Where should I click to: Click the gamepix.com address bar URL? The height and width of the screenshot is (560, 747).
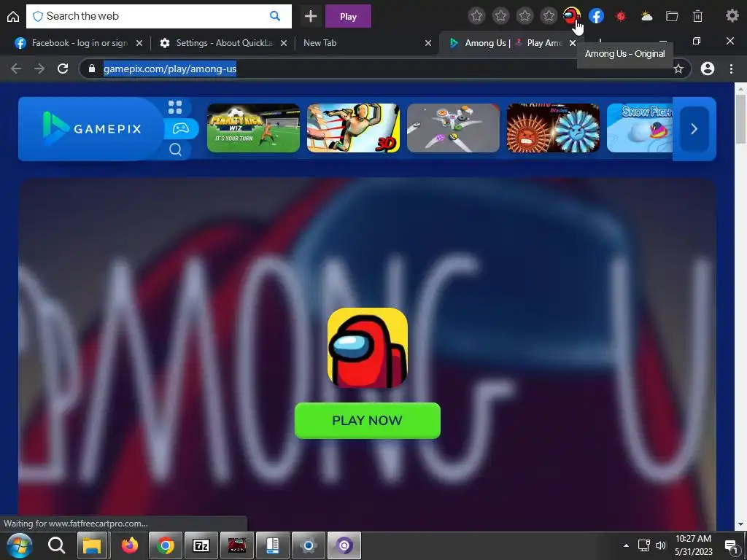[x=170, y=69]
